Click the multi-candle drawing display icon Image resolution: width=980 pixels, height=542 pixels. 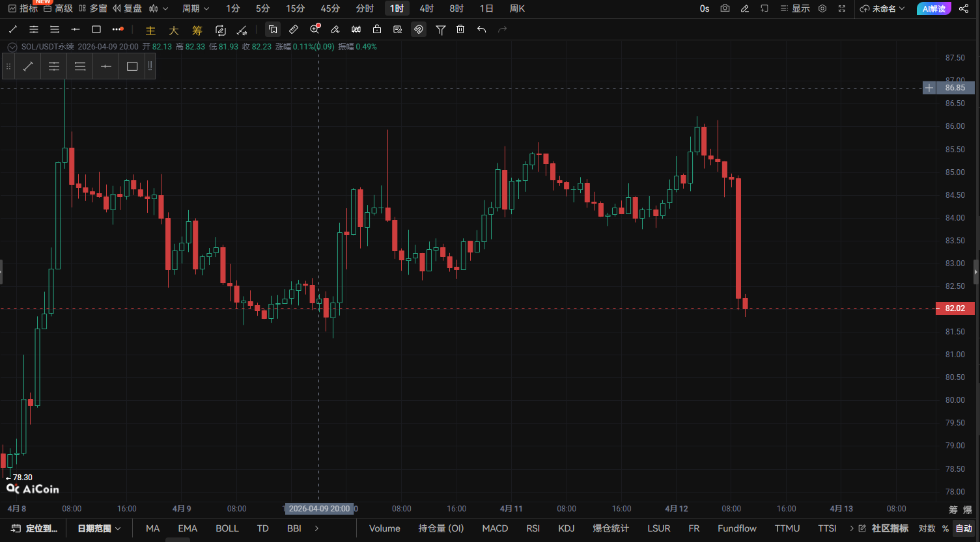point(356,29)
